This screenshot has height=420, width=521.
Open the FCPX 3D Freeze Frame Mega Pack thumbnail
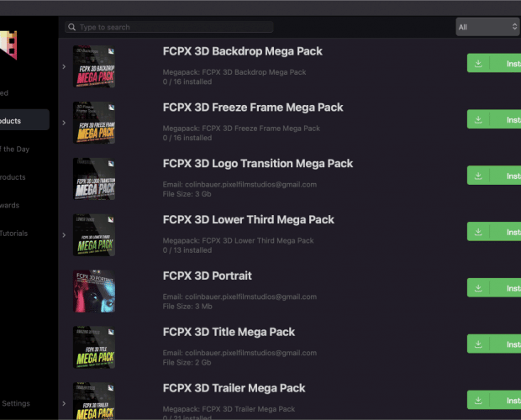94,123
